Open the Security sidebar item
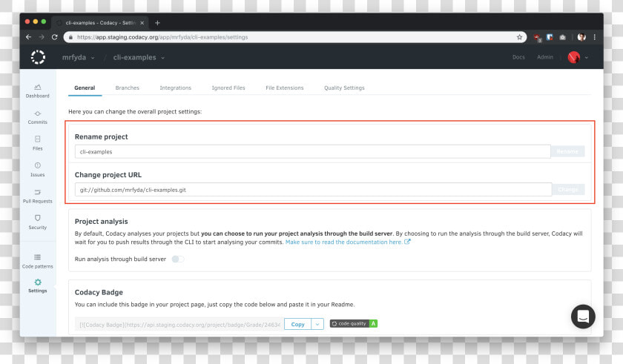Viewport: 623px width, 364px height. tap(37, 222)
